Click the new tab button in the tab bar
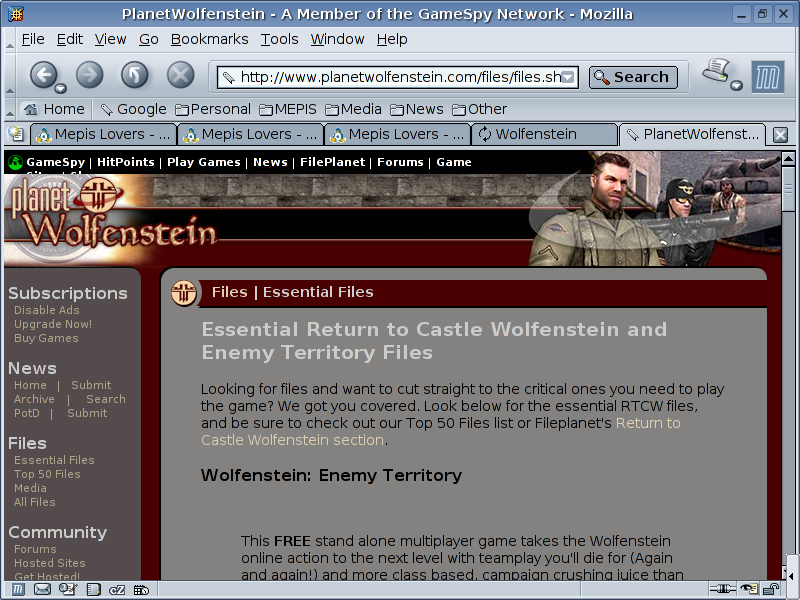 [x=16, y=134]
